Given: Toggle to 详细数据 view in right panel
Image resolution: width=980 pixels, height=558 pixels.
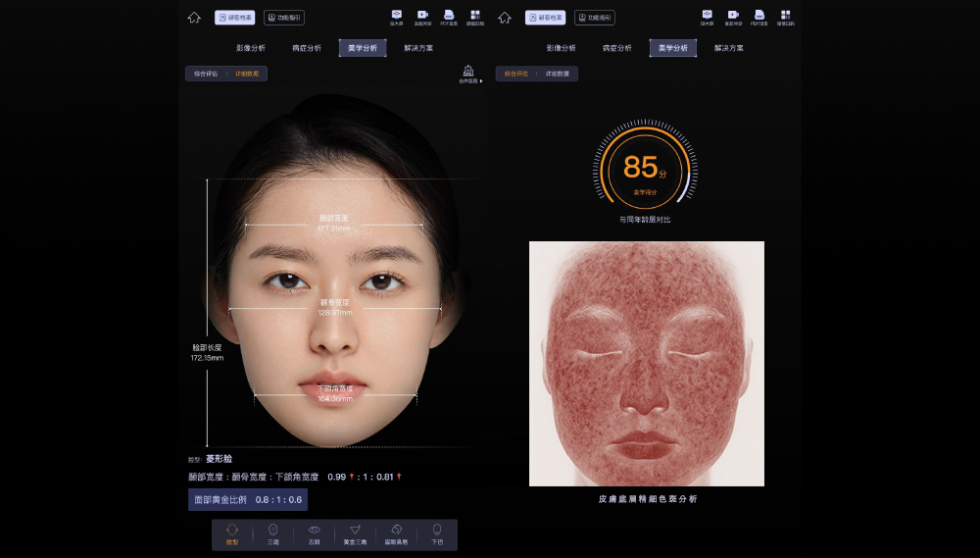Looking at the screenshot, I should tap(558, 74).
